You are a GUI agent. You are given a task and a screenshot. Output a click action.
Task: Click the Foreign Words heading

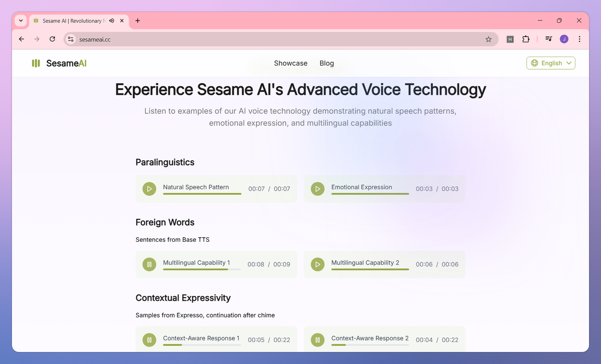[165, 222]
